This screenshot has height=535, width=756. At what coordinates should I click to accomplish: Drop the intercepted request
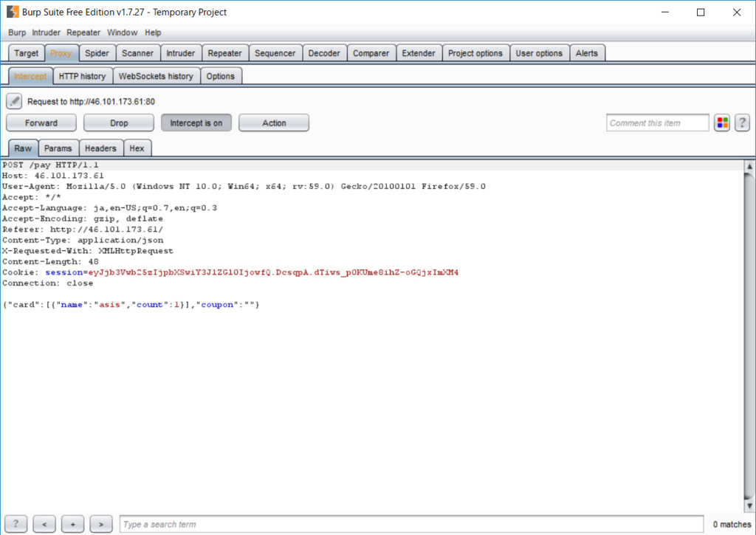(x=119, y=123)
